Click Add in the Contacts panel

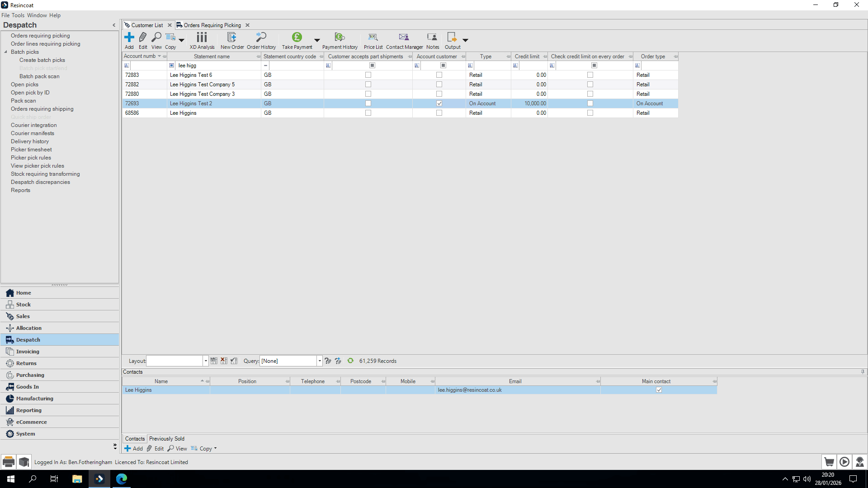coord(134,449)
